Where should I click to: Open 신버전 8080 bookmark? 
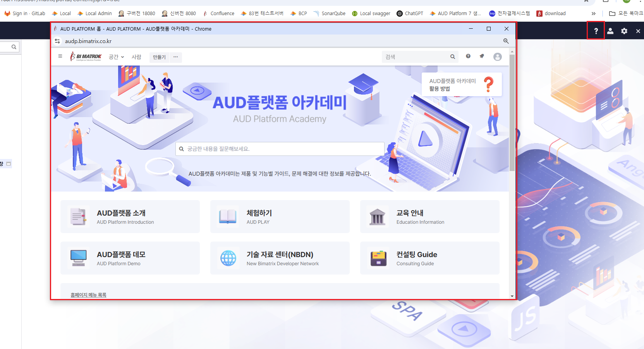[179, 14]
